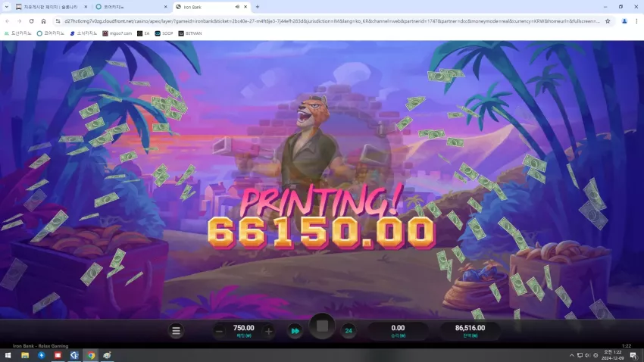The height and width of the screenshot is (362, 644).
Task: Click the autoplay counter showing 24
Action: [349, 331]
